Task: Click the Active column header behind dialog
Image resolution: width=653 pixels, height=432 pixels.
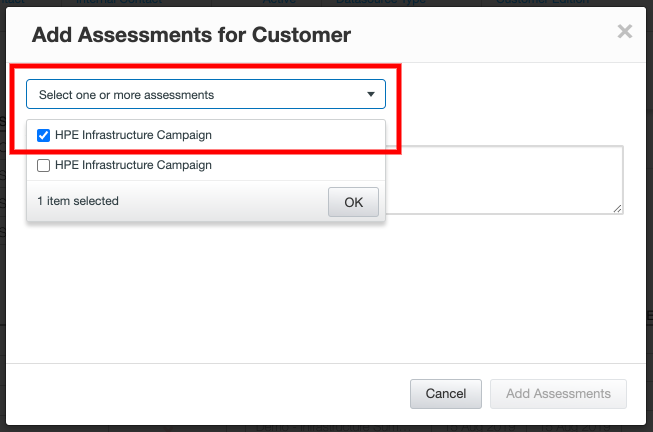Action: (279, 3)
